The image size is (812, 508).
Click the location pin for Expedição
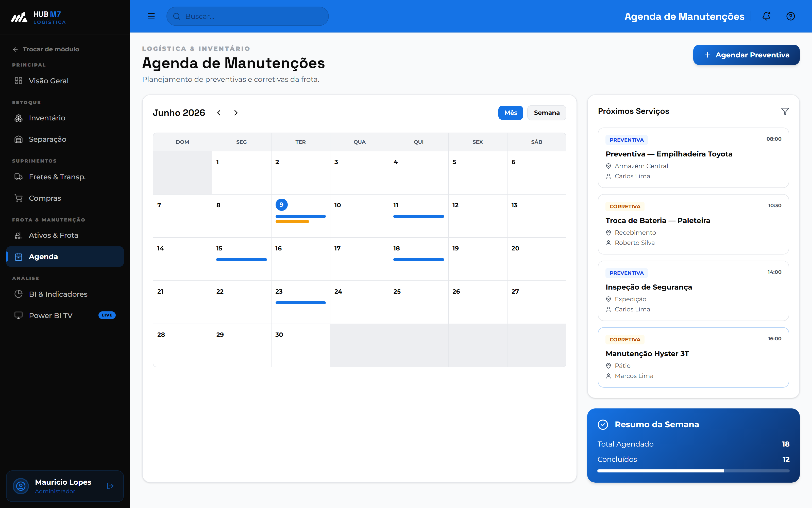(x=608, y=299)
